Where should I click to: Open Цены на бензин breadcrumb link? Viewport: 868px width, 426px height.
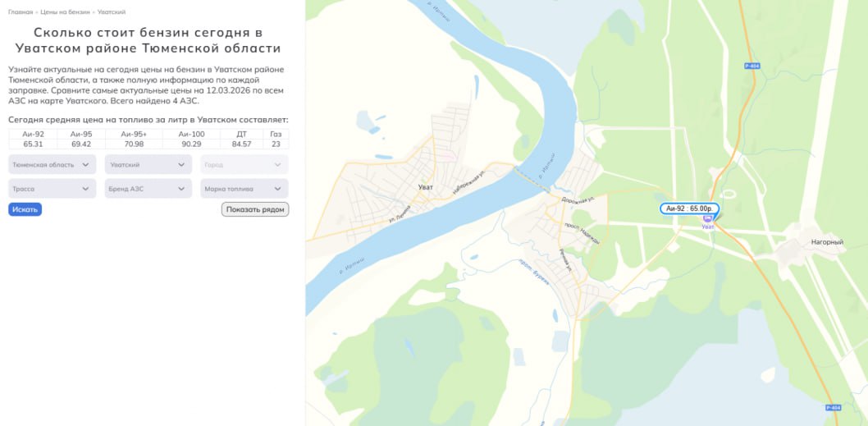click(65, 12)
